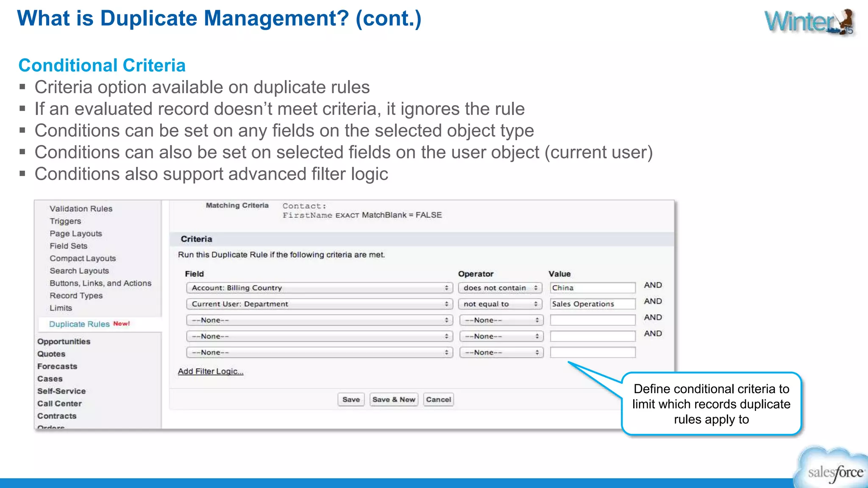The width and height of the screenshot is (868, 488).
Task: Click the empty value field in third row
Action: coord(593,320)
